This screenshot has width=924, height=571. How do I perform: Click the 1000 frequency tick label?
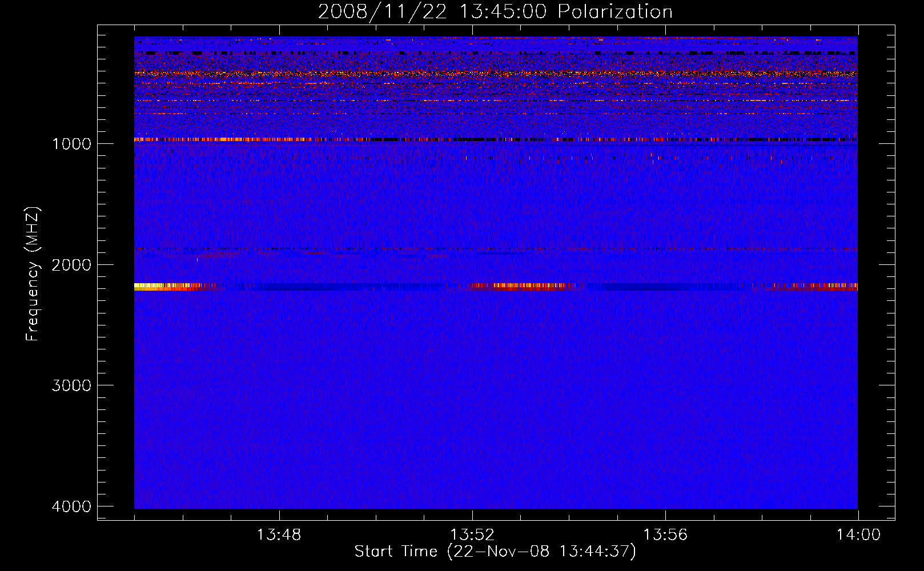(71, 143)
